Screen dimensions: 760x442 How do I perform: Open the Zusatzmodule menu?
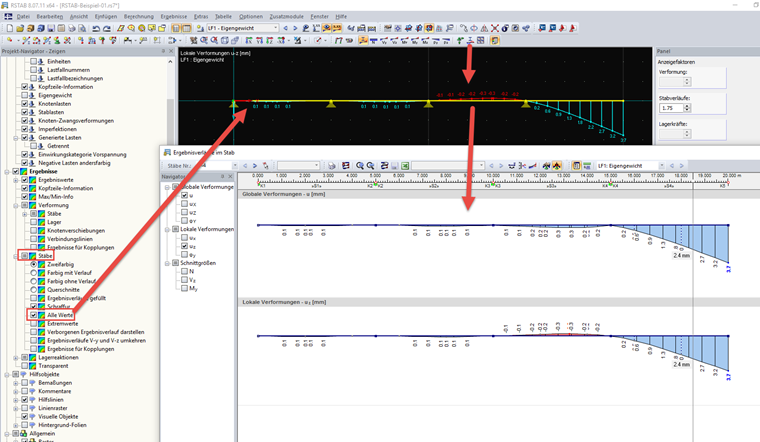(286, 16)
